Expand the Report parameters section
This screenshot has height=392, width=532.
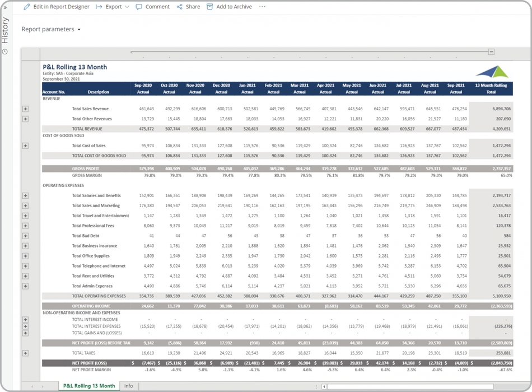51,29
